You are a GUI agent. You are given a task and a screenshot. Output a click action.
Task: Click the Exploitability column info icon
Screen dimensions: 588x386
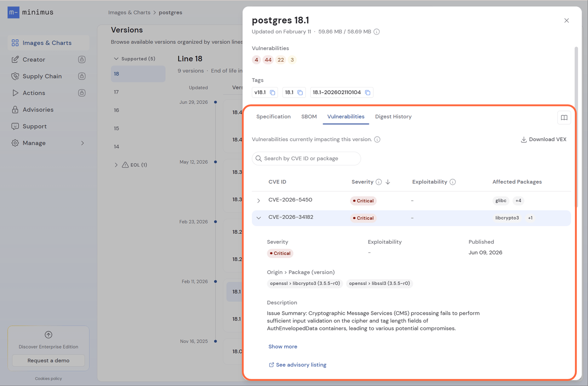(453, 182)
